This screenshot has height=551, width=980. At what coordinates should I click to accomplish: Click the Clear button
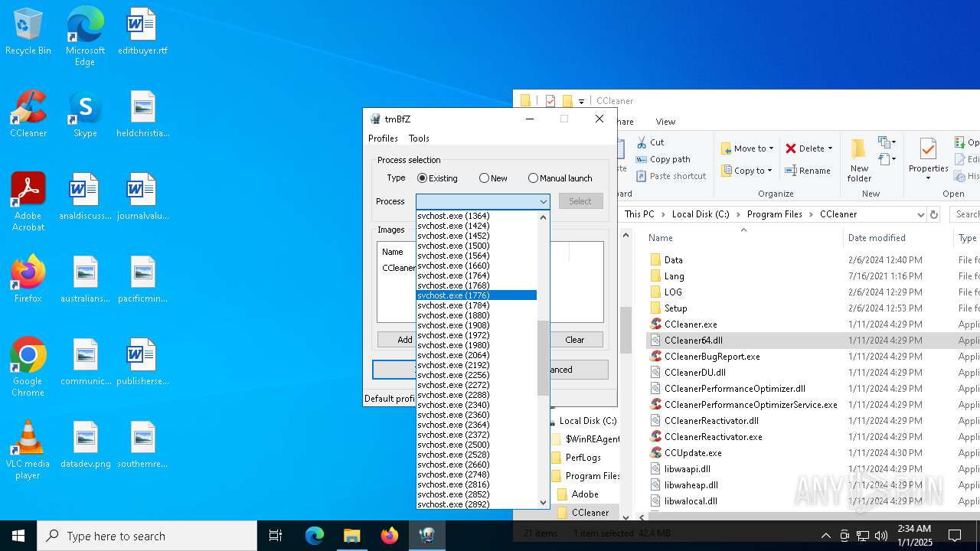click(574, 340)
